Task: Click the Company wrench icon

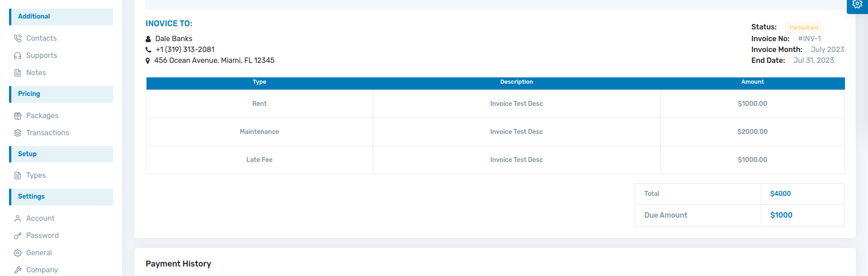Action: [x=18, y=270]
